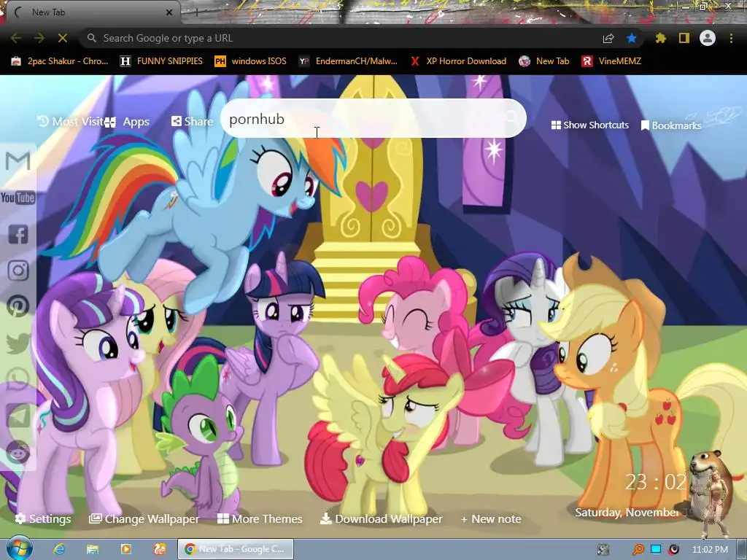Click the page search box containing text

tap(373, 119)
